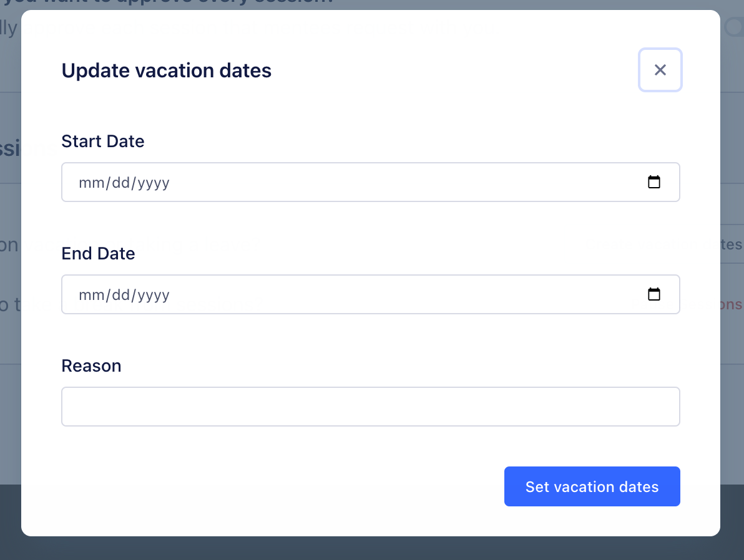
Task: Click the 'Update vacation dates' heading
Action: coord(166,70)
